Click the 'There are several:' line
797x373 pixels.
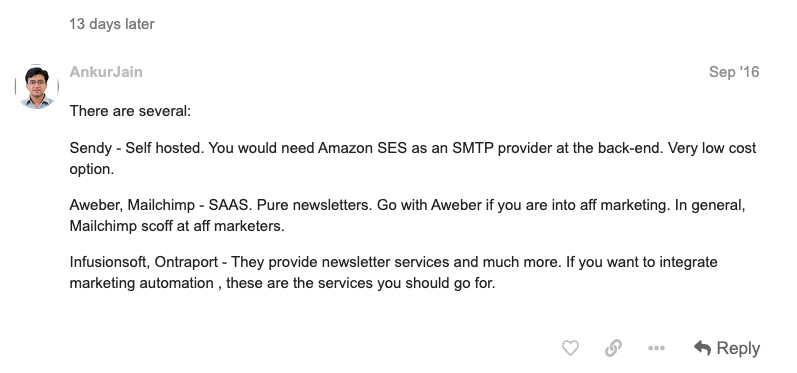pyautogui.click(x=130, y=111)
